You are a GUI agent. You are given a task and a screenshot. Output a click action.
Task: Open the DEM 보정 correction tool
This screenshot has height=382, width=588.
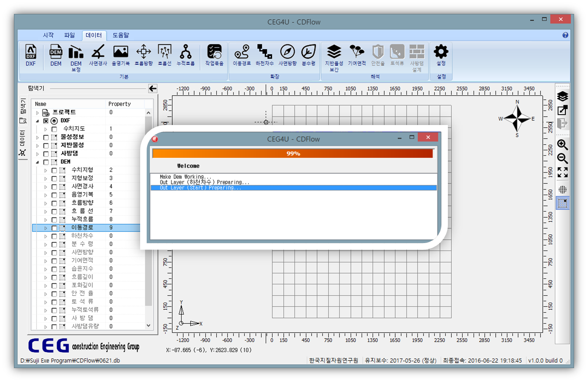tap(76, 58)
